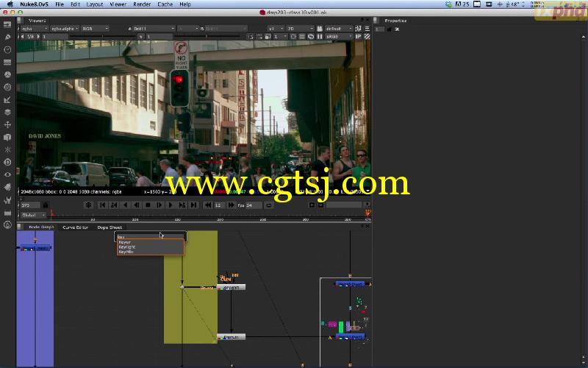
Task: Click the current frame number field
Action: 30,205
